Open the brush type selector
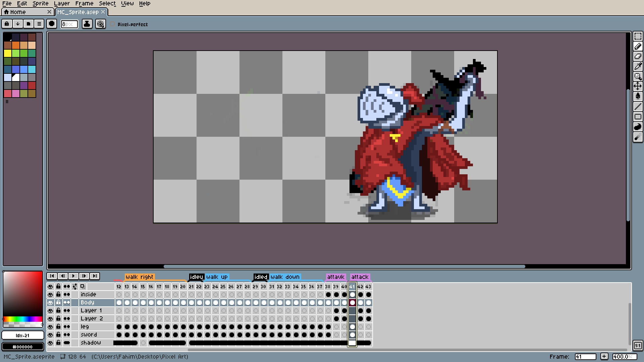Image resolution: width=644 pixels, height=362 pixels. pyautogui.click(x=52, y=24)
